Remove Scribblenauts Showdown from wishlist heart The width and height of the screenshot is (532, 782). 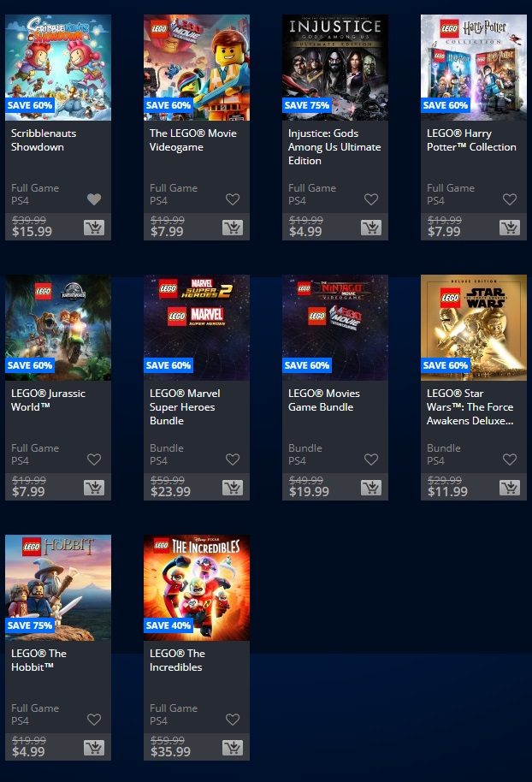pos(94,199)
